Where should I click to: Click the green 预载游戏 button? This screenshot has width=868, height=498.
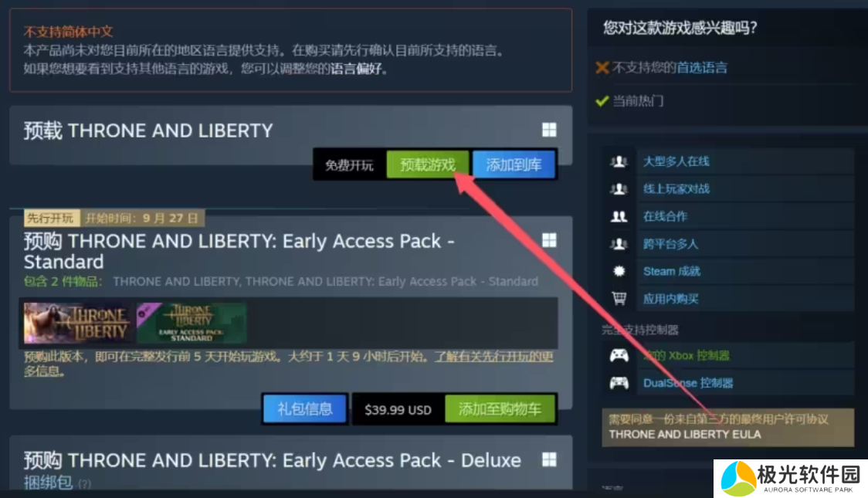[x=428, y=164]
